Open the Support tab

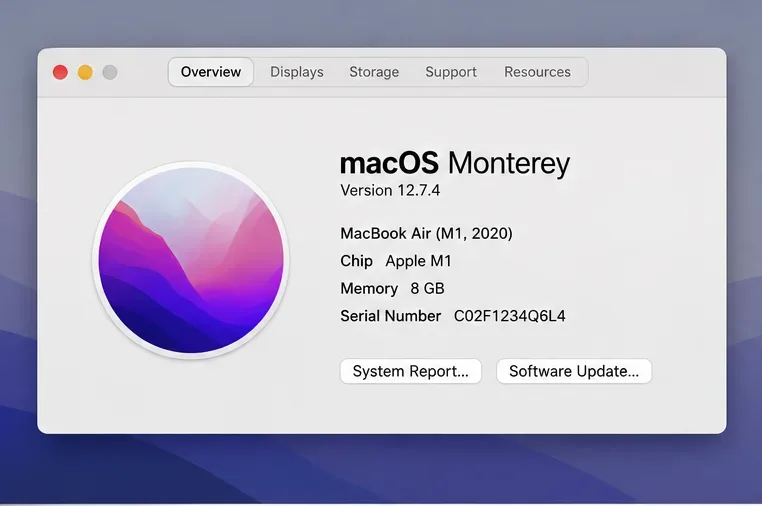pyautogui.click(x=451, y=72)
